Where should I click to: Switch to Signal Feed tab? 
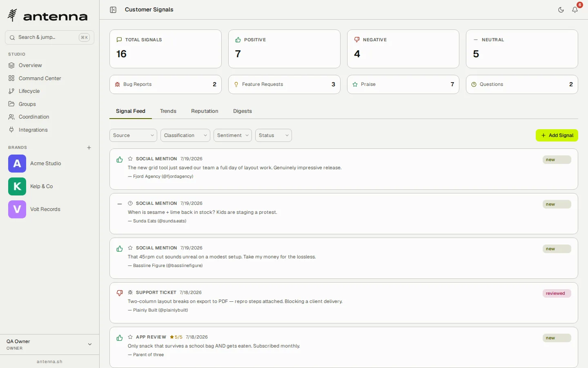click(x=131, y=111)
